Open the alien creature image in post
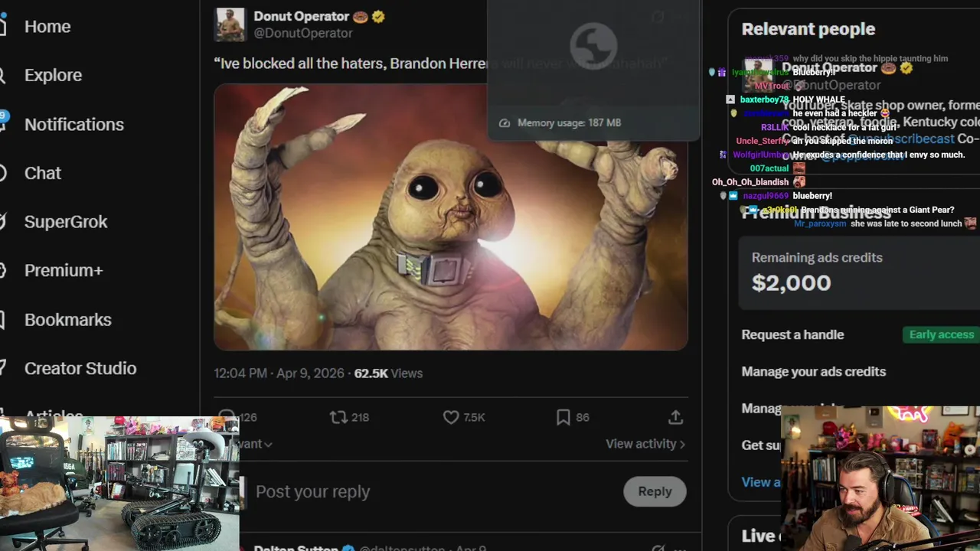Screen dimensions: 980x551 (450, 217)
